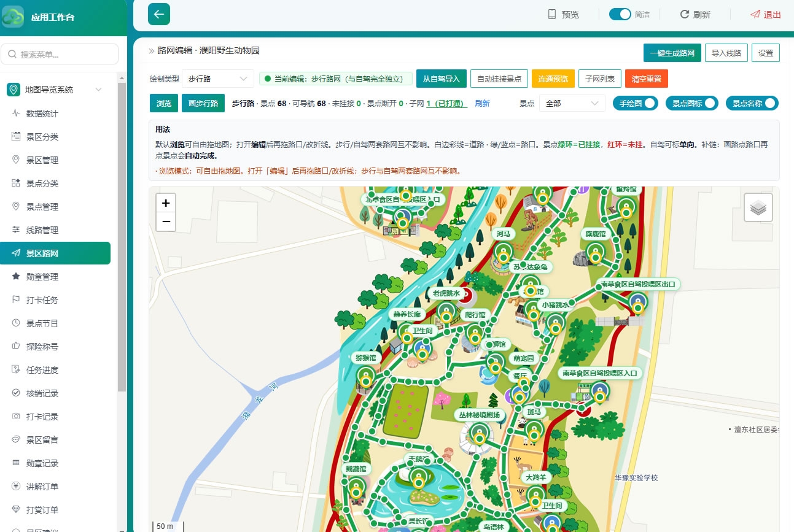Click the 鹦鹉馆 attraction marker

coord(356,488)
